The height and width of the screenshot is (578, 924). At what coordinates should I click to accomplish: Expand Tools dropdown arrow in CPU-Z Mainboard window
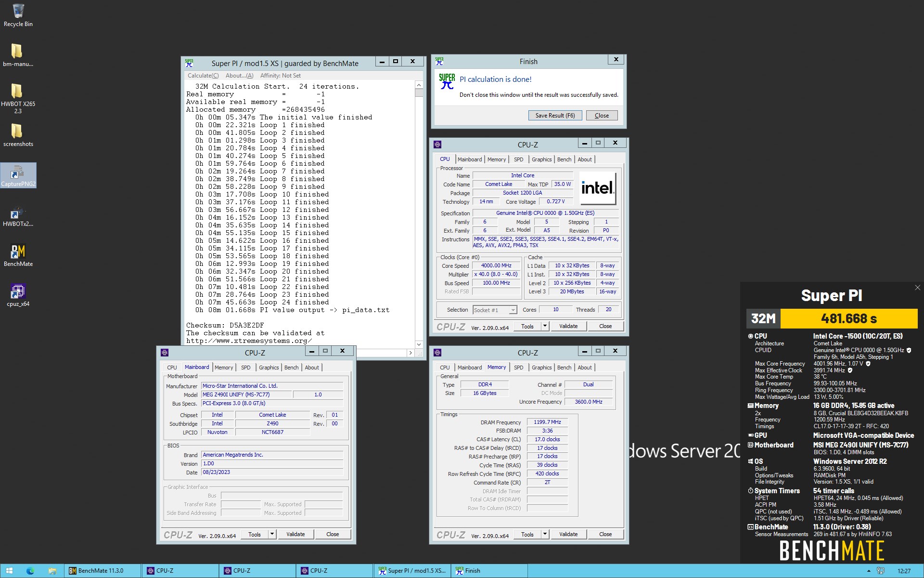pos(272,534)
